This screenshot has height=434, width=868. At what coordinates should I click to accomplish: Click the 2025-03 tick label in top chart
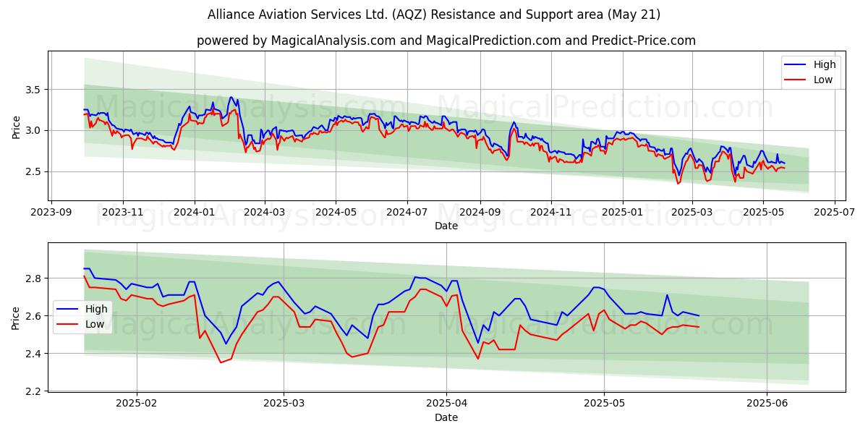point(692,212)
